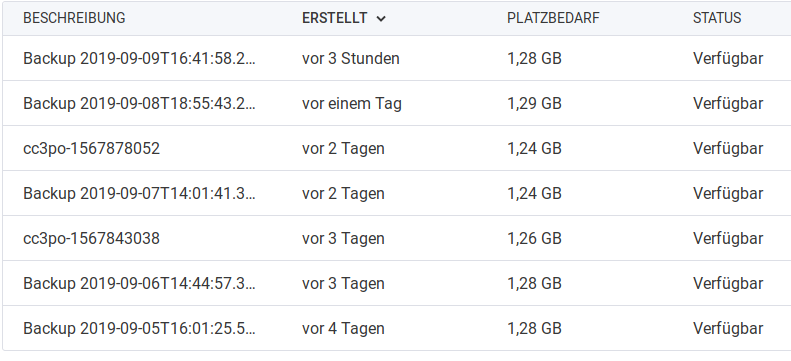Select the Backup 2019-09-07T14:01:41 row
This screenshot has width=791, height=361.
coord(397,193)
